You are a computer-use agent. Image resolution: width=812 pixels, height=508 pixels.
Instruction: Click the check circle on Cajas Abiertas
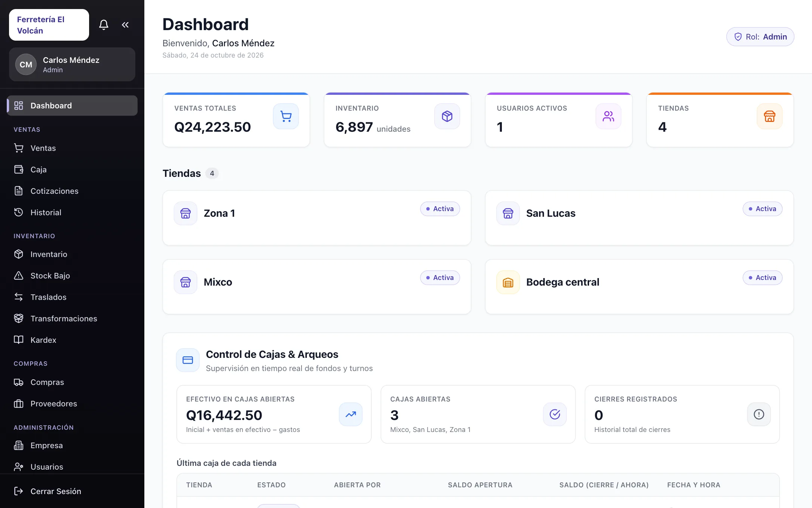[555, 414]
